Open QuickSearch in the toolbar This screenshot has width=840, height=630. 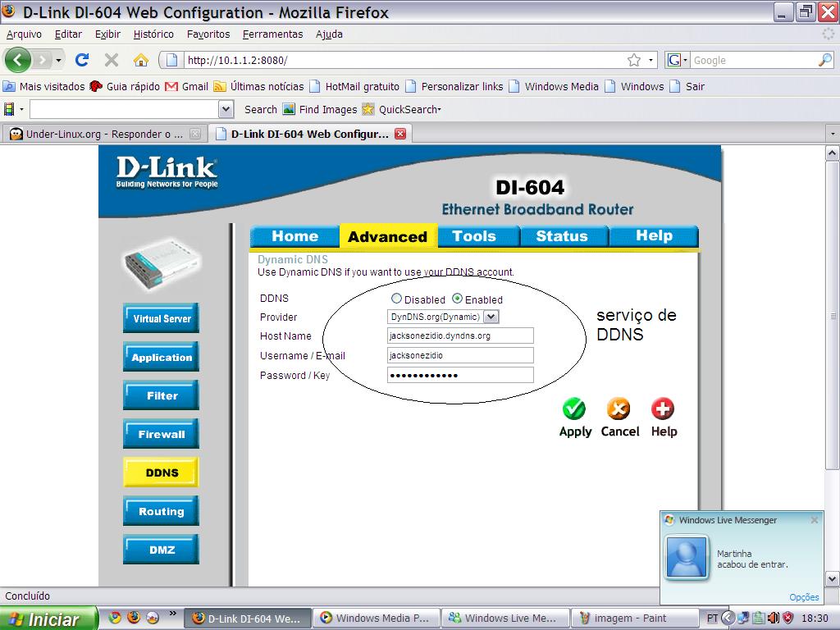(x=402, y=109)
